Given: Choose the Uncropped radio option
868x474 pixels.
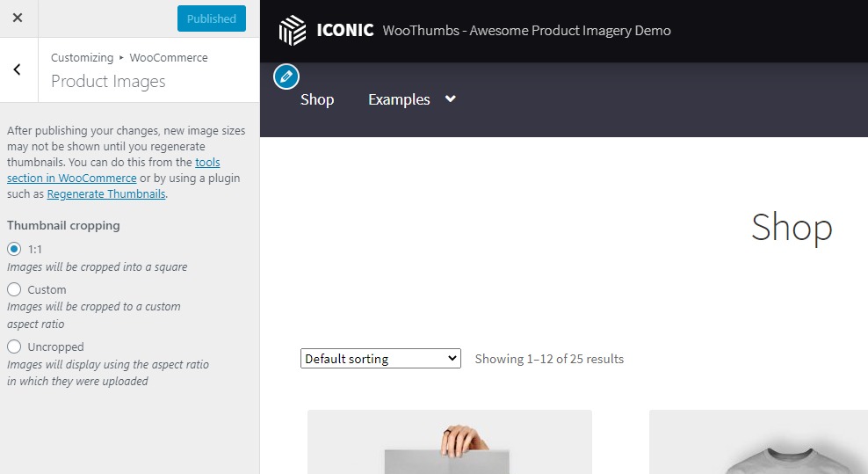Looking at the screenshot, I should tap(14, 346).
